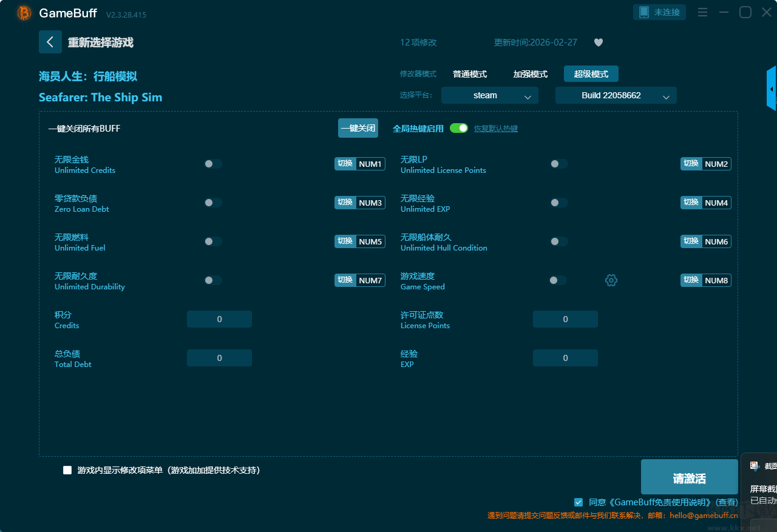
Task: Enable Zero Loan Debt switch
Action: pyautogui.click(x=213, y=203)
